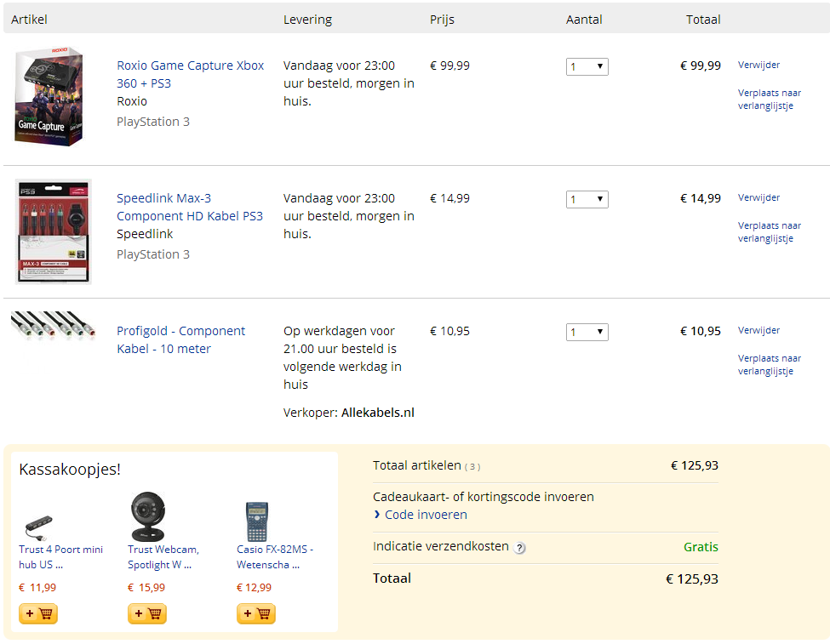Open shipping costs help question mark
Screen dimensions: 830x644
coord(520,548)
